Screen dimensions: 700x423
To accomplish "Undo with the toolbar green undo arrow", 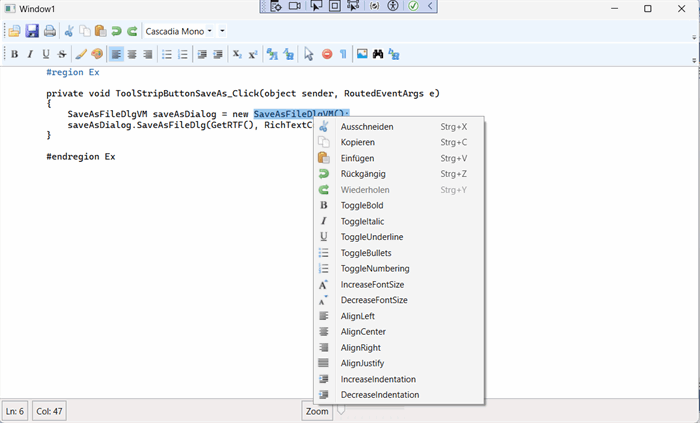I will click(116, 31).
